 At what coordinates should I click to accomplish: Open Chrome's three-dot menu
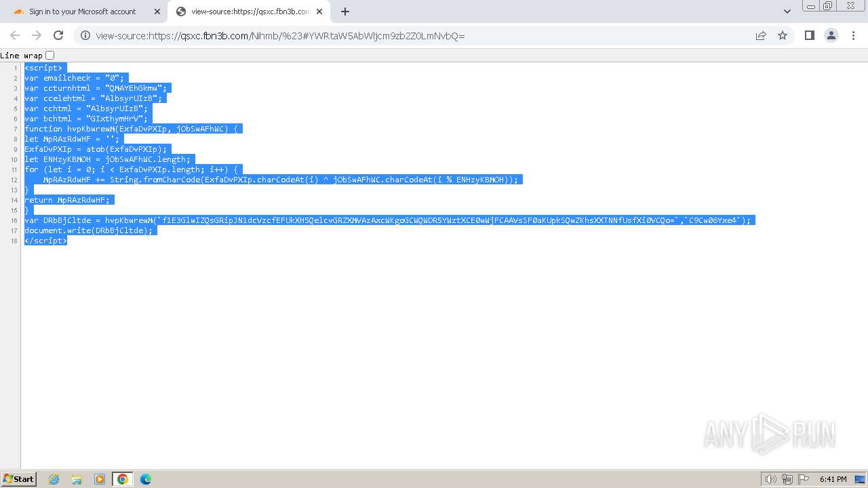(x=853, y=35)
